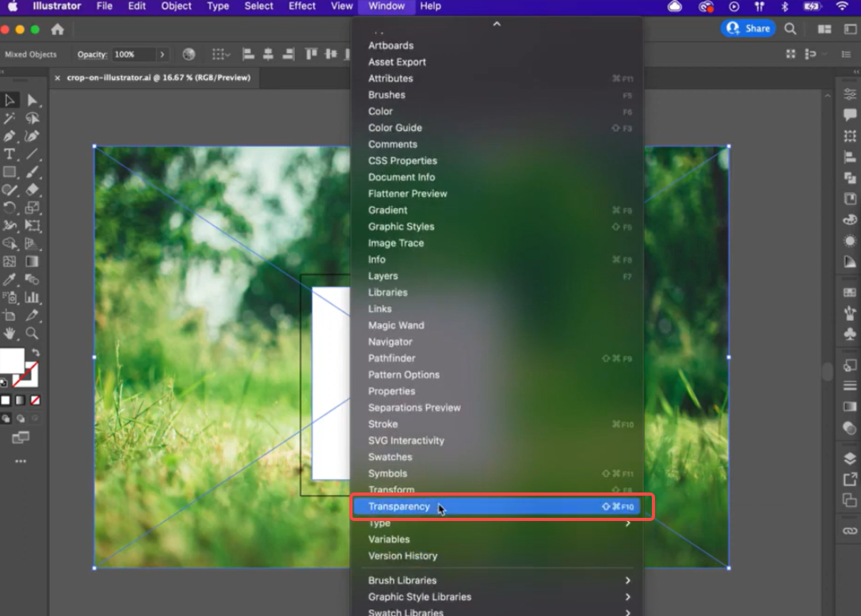Set paint to None in toolbar
861x616 pixels.
click(x=36, y=401)
